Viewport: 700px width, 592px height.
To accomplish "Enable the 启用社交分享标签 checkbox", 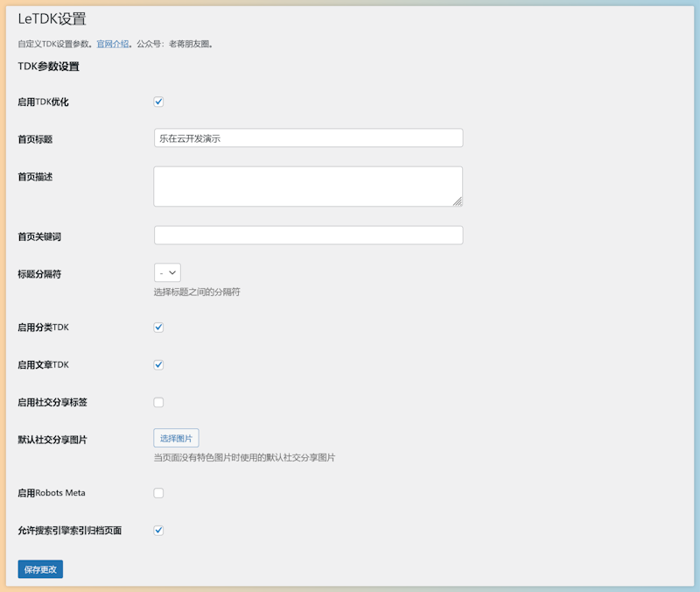I will point(159,403).
